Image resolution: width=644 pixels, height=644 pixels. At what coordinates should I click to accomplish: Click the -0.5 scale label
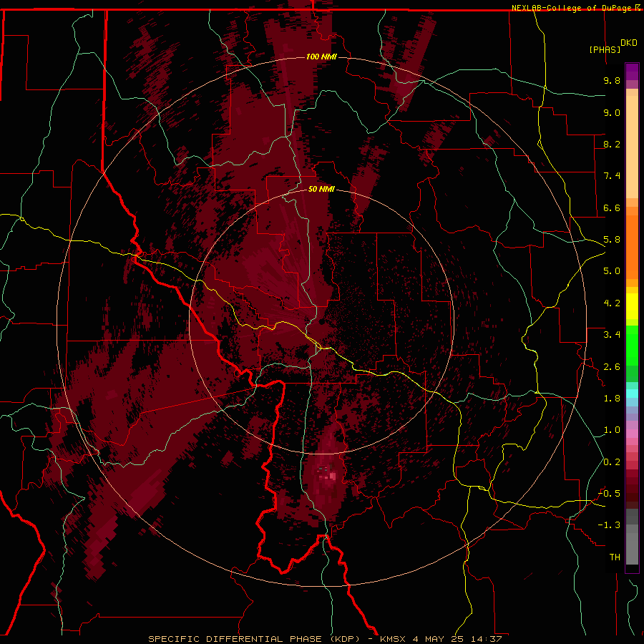click(x=609, y=494)
